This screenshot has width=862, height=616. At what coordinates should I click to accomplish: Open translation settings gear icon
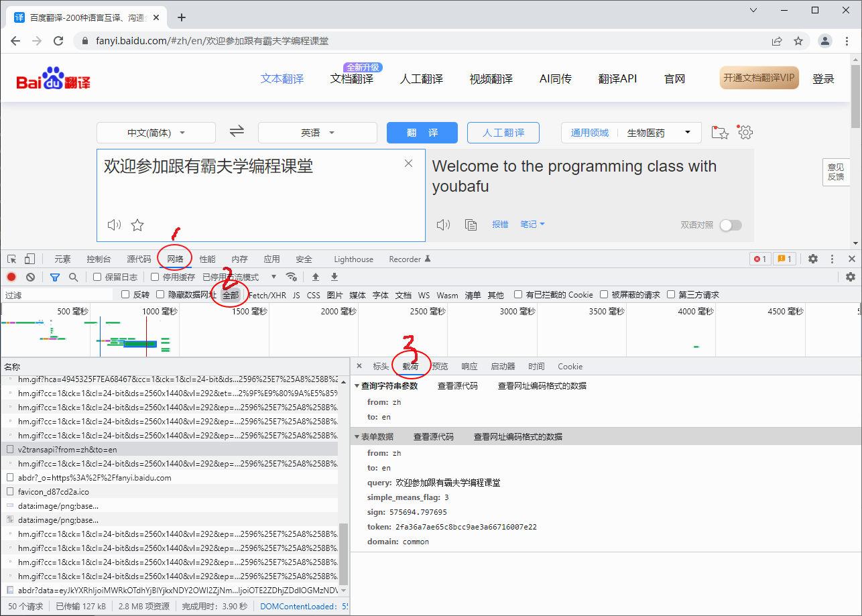[x=745, y=132]
